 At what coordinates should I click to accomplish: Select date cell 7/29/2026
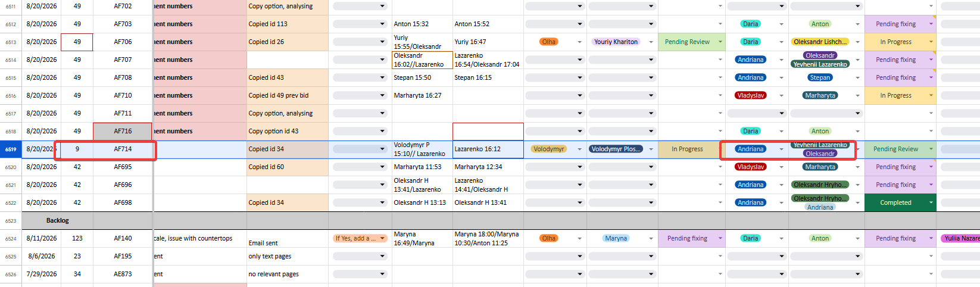click(x=41, y=274)
